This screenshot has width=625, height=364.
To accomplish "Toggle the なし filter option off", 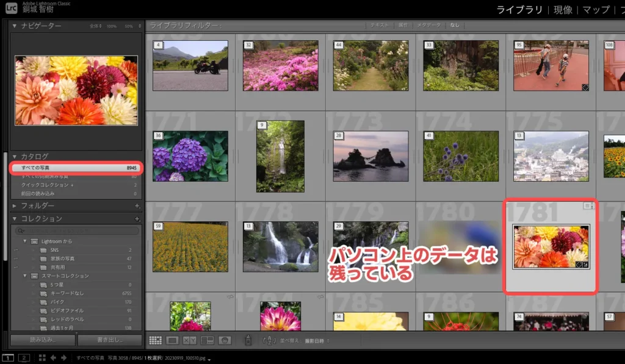I will 455,25.
